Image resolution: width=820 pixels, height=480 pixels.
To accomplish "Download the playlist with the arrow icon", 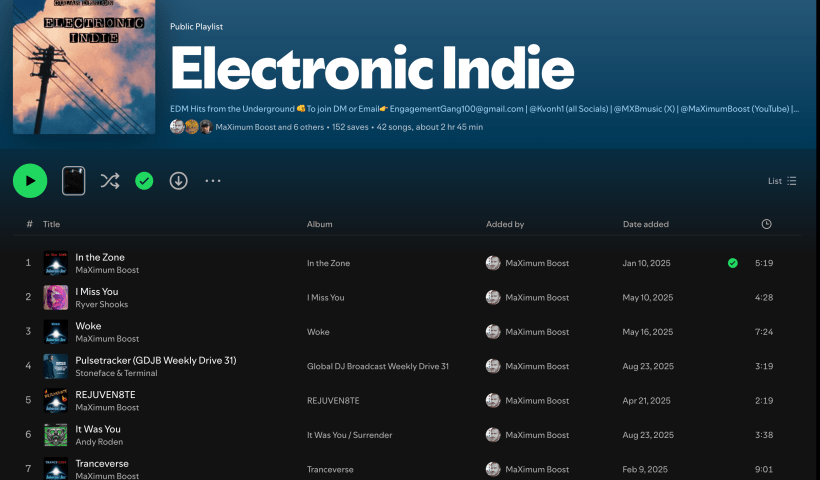I will click(178, 181).
